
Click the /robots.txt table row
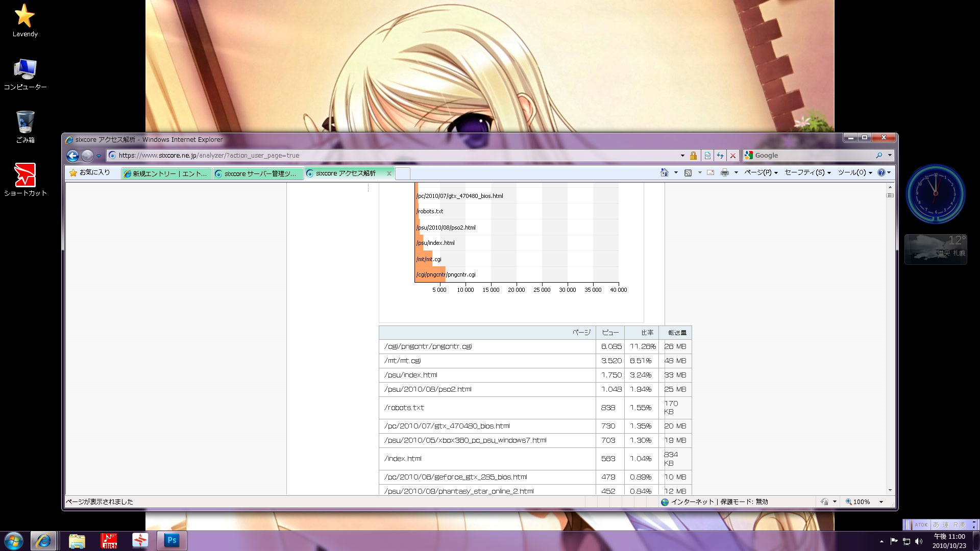point(535,408)
